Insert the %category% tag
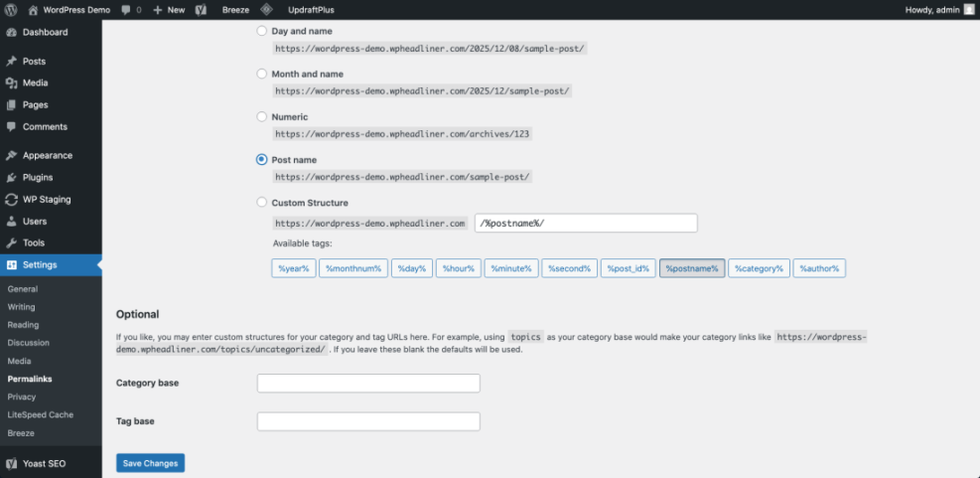This screenshot has width=980, height=478. click(759, 268)
